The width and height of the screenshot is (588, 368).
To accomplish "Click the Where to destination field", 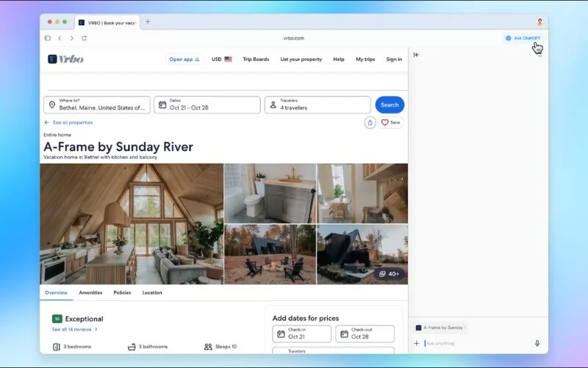I will pyautogui.click(x=97, y=105).
